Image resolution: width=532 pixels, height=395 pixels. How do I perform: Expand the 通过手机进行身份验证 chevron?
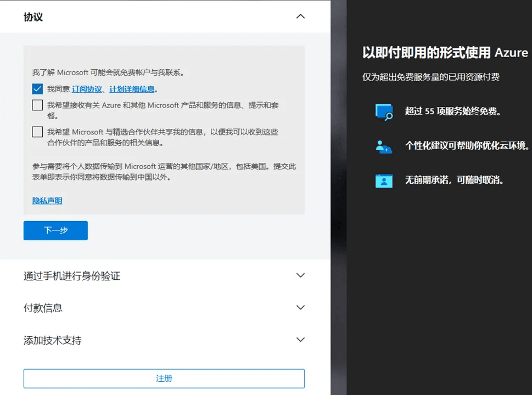coord(300,275)
